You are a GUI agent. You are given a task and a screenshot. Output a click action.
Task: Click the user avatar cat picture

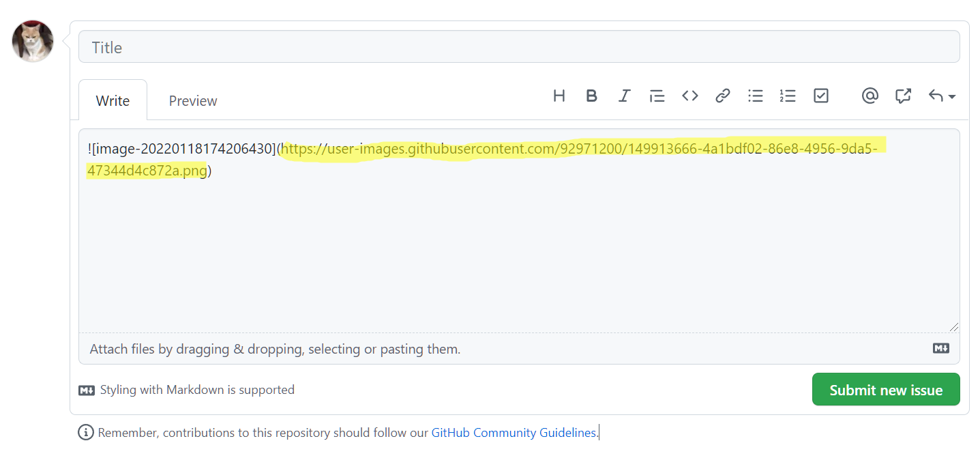[33, 42]
